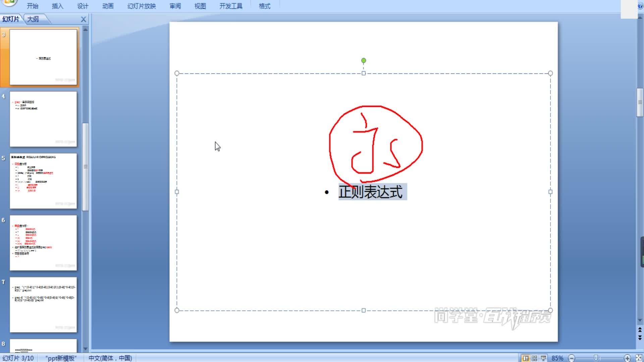Switch to Normal view in the status bar
The height and width of the screenshot is (362, 644).
pyautogui.click(x=526, y=357)
